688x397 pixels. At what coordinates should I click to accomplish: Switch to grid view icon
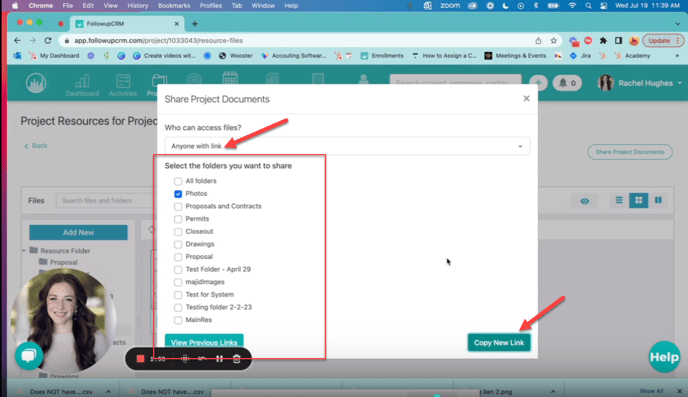click(638, 200)
